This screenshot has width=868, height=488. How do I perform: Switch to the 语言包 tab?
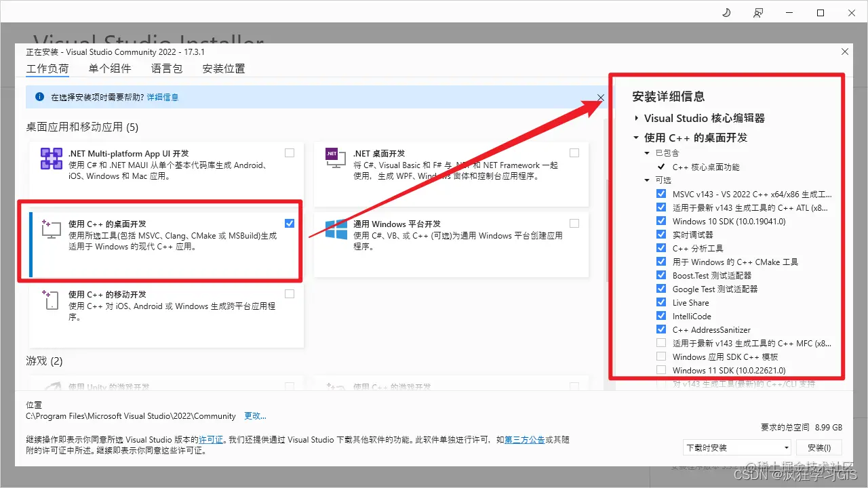pyautogui.click(x=167, y=68)
